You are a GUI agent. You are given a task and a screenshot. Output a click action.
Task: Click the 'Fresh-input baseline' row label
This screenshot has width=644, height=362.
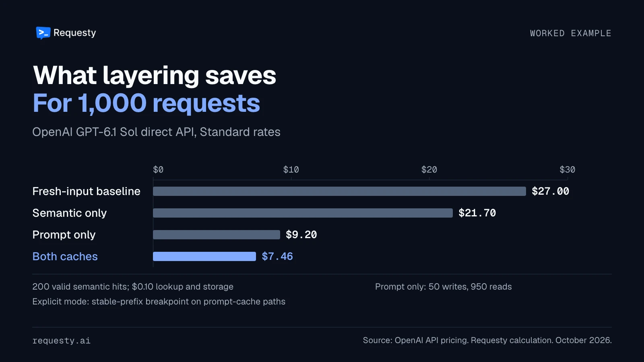(x=86, y=191)
